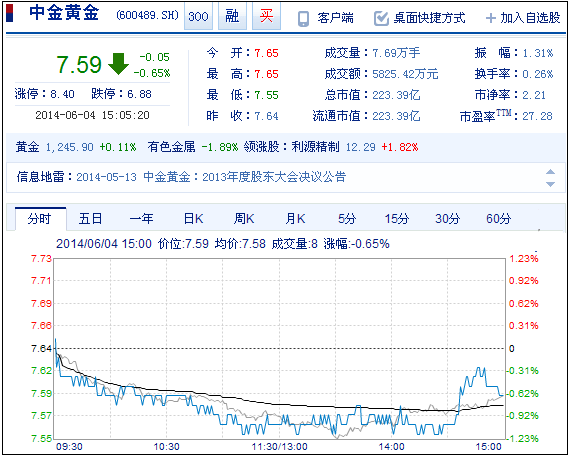Click the 15:00 time axis label
The height and width of the screenshot is (457, 569).
point(488,447)
